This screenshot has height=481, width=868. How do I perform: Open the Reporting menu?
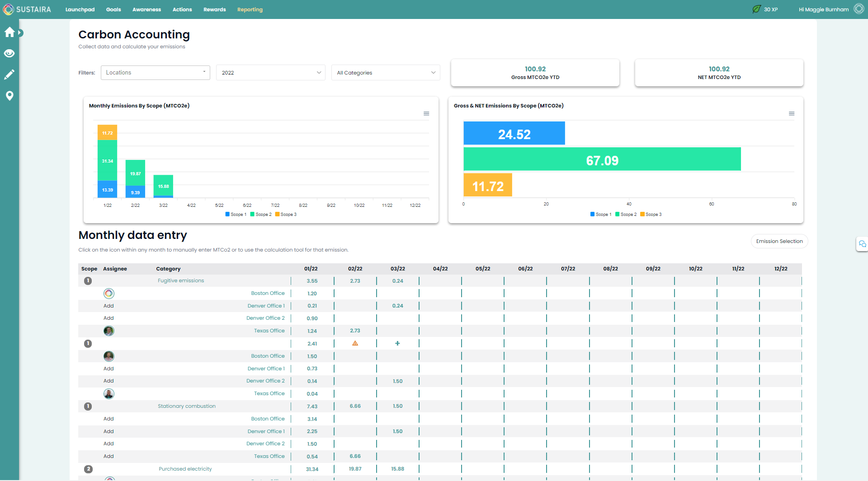tap(250, 9)
